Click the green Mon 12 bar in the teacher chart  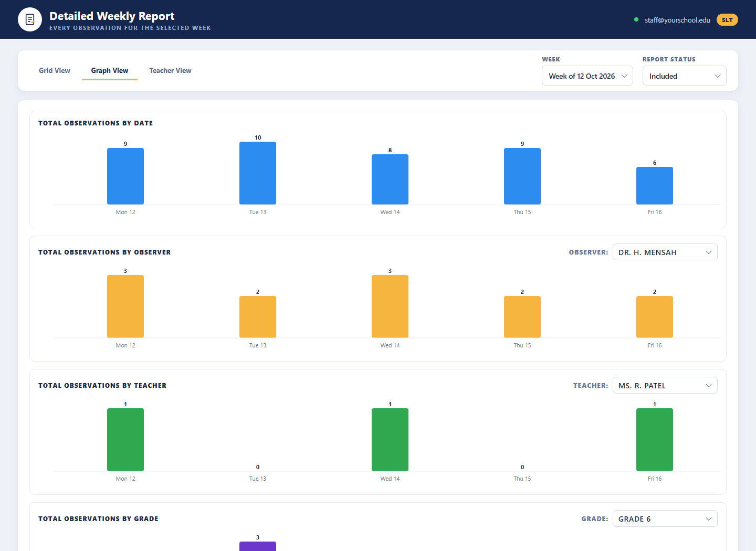125,440
